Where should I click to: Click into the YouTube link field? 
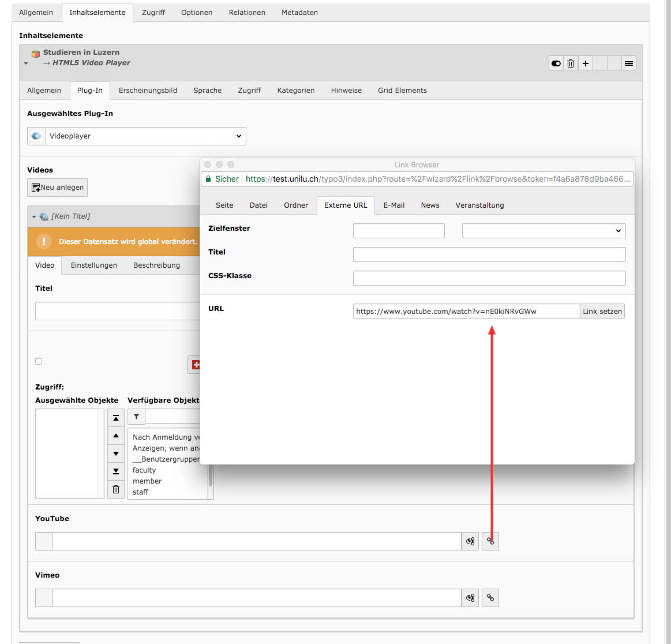pyautogui.click(x=257, y=541)
